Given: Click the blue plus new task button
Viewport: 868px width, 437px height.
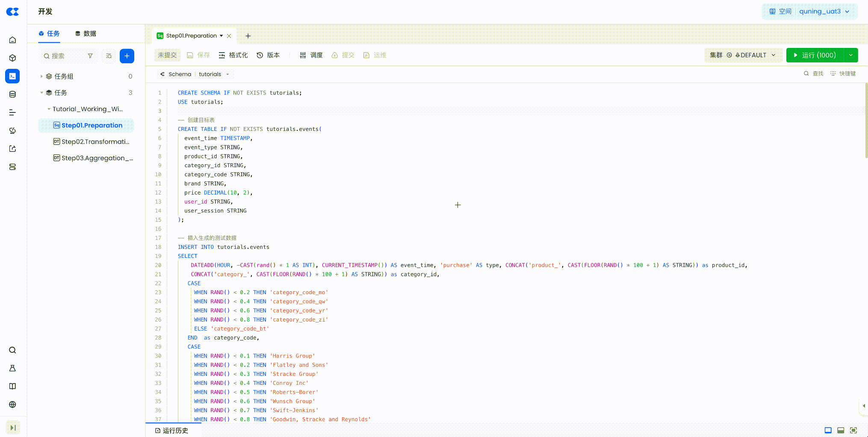Looking at the screenshot, I should (127, 56).
